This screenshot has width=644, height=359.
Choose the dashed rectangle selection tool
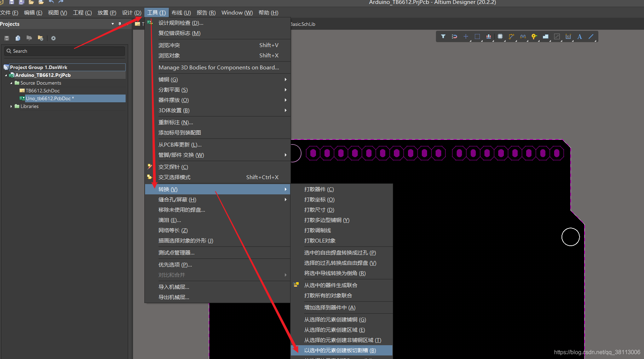pyautogui.click(x=477, y=36)
